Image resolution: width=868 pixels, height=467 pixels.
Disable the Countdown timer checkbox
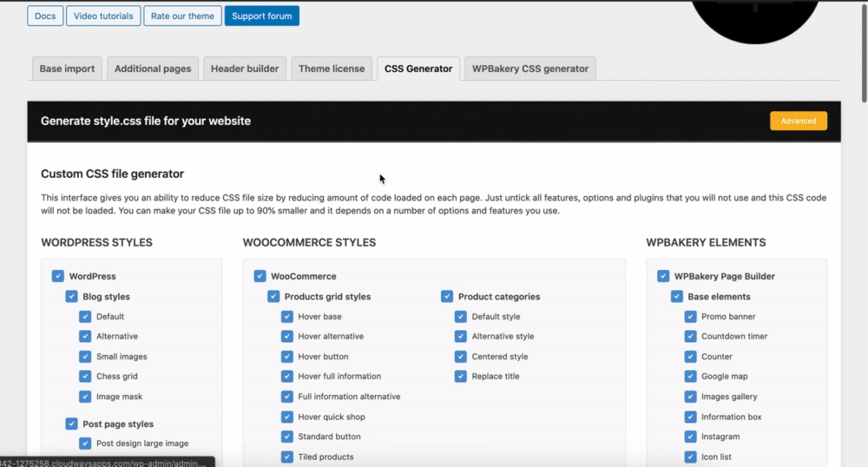(690, 337)
